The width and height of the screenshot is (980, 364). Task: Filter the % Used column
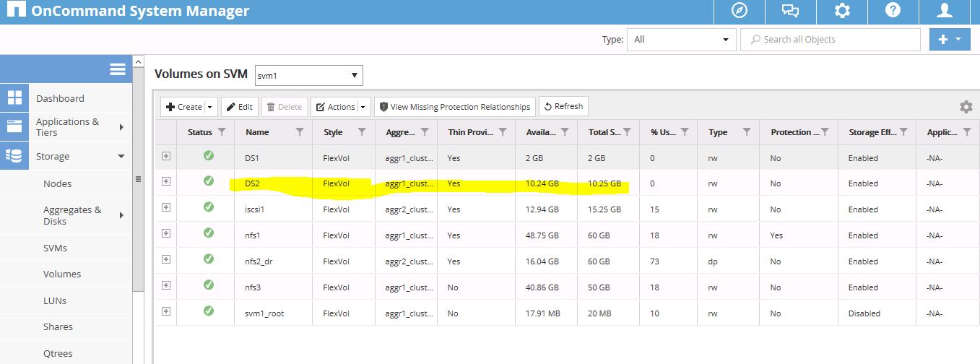tap(685, 132)
